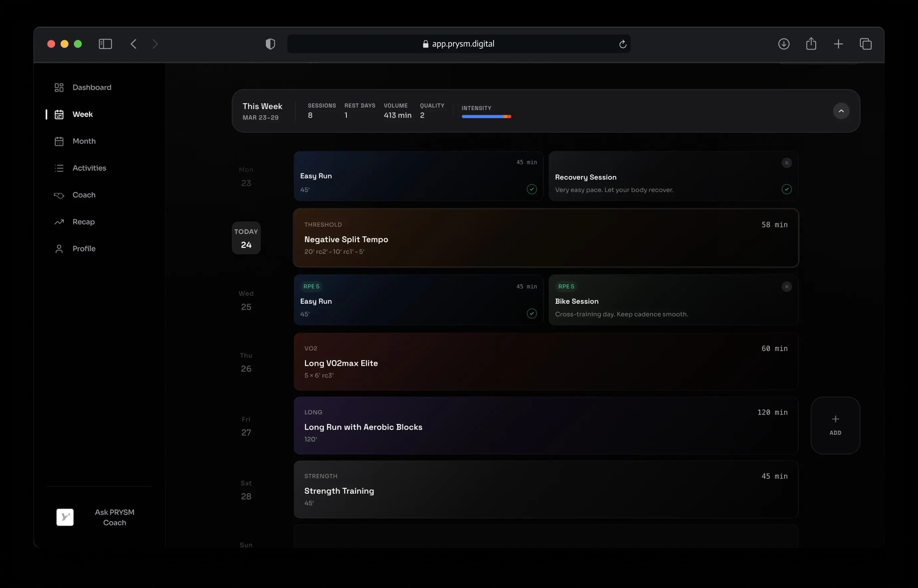View the Recap section
The image size is (918, 588).
pyautogui.click(x=83, y=221)
